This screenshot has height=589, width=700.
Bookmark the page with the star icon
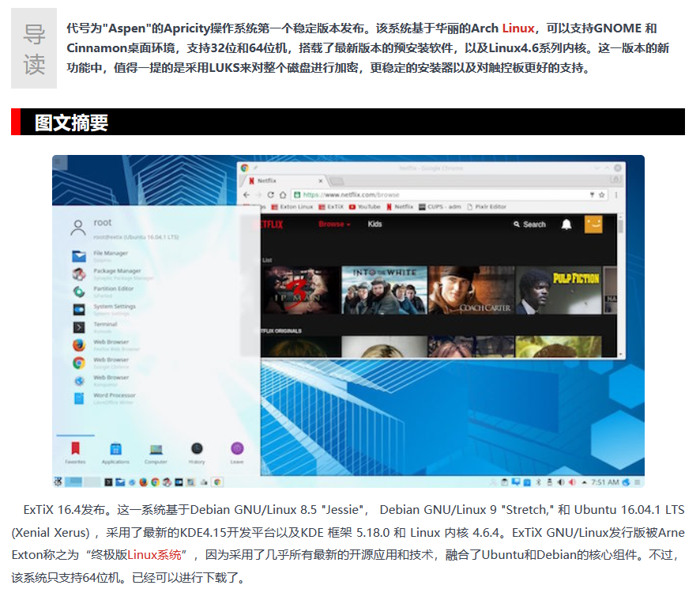602,194
